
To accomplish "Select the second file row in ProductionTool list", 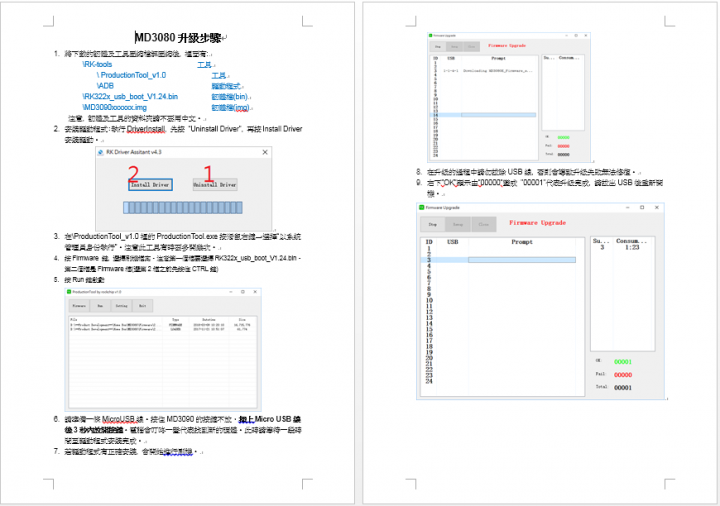I will click(163, 329).
